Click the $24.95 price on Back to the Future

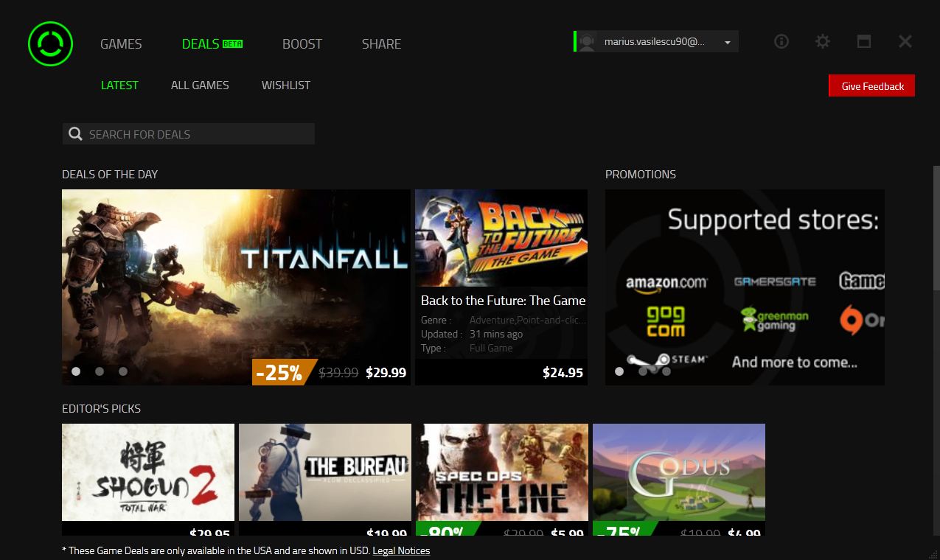[563, 372]
